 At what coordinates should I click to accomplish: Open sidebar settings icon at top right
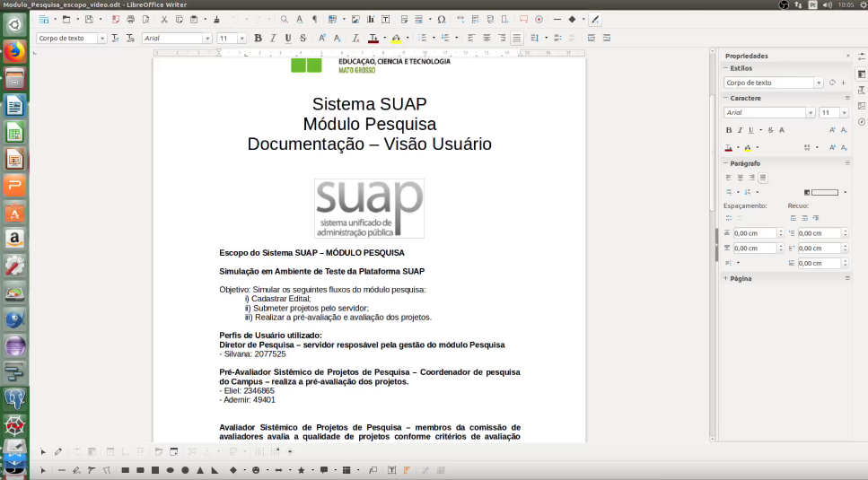[862, 57]
